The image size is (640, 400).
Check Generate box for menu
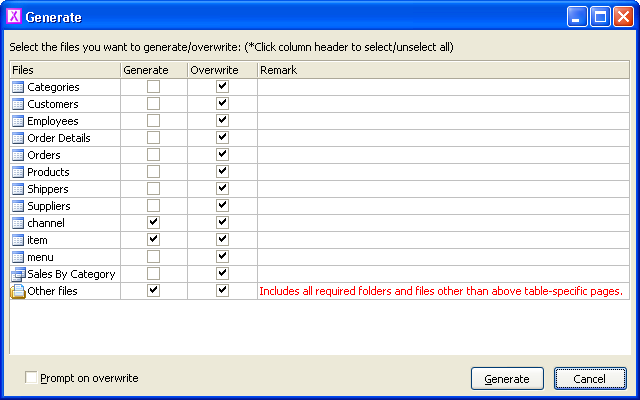click(153, 257)
